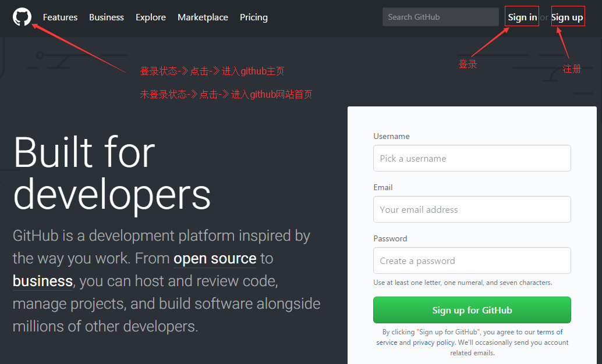The image size is (602, 364).
Task: Click the Sign up link in header
Action: pos(568,17)
